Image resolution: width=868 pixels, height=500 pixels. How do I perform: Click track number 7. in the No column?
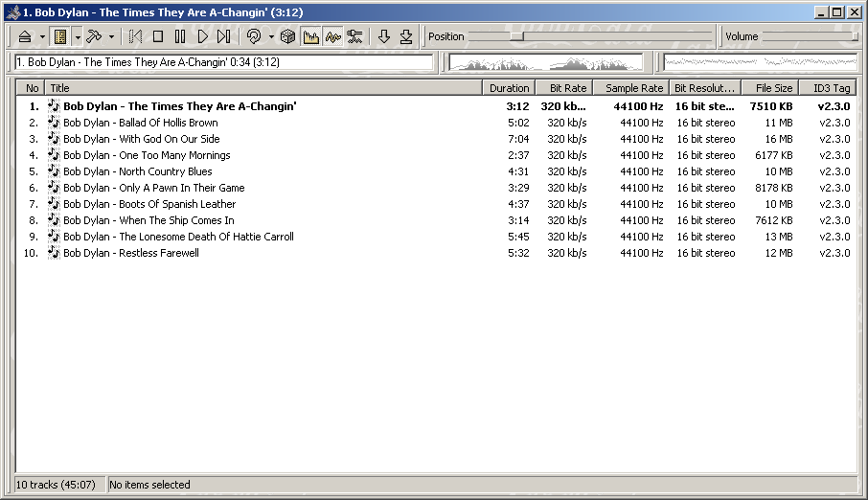(x=34, y=204)
